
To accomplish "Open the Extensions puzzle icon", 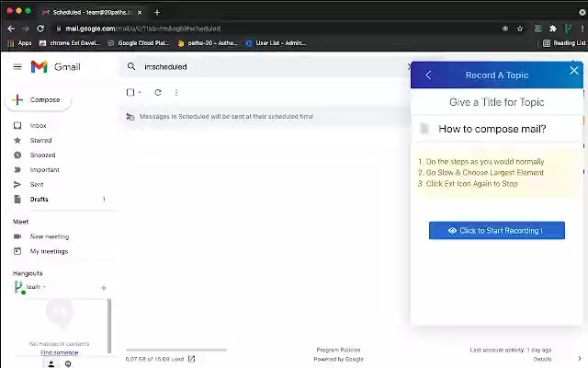I will click(x=553, y=29).
